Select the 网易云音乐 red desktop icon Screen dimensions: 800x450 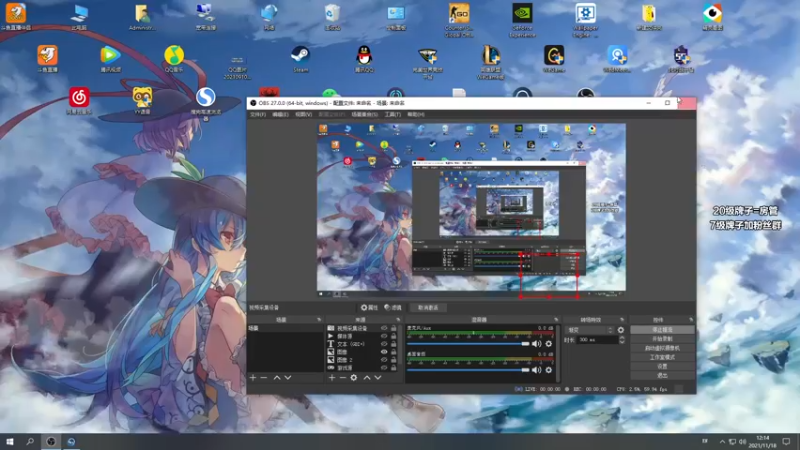pos(79,101)
